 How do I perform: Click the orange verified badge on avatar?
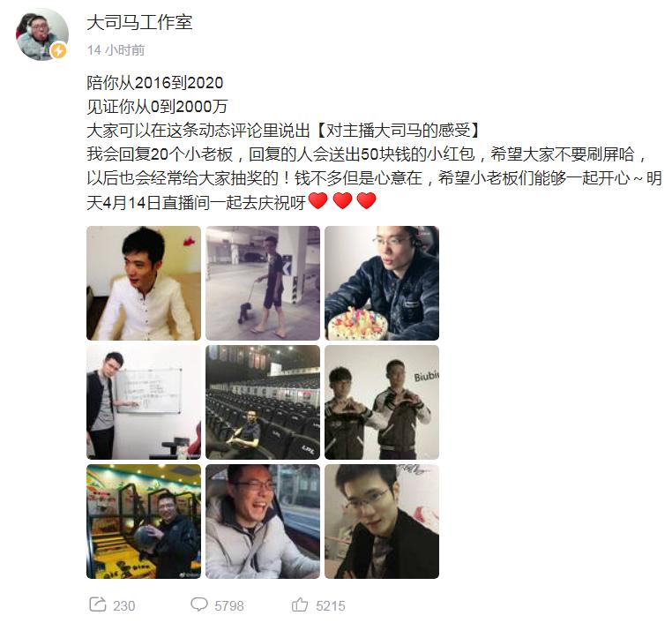coord(58,50)
